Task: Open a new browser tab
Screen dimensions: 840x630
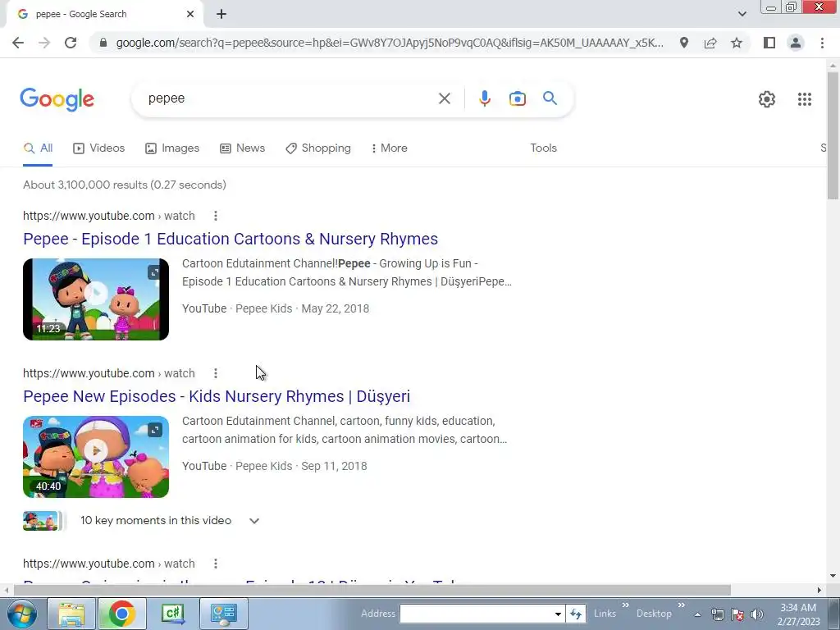Action: tap(221, 15)
